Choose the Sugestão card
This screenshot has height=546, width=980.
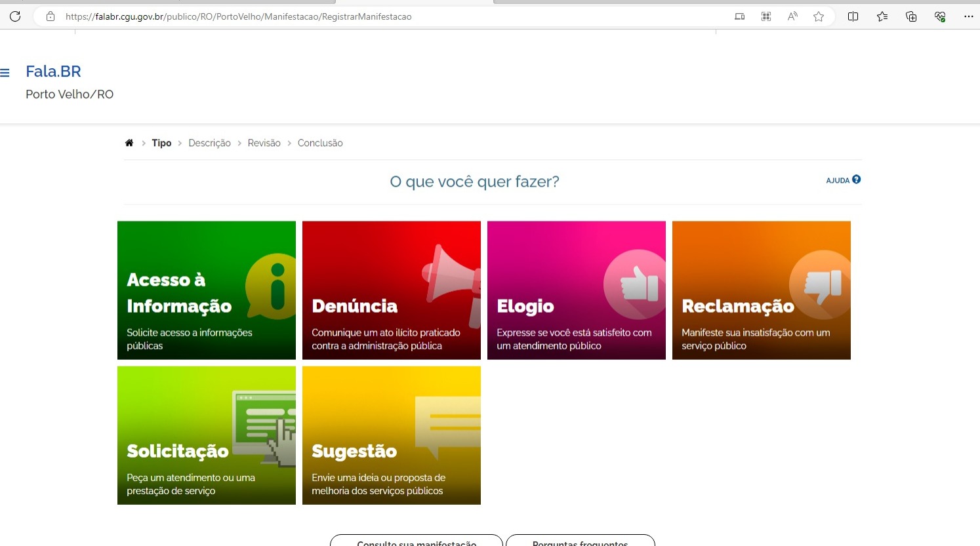tap(392, 435)
